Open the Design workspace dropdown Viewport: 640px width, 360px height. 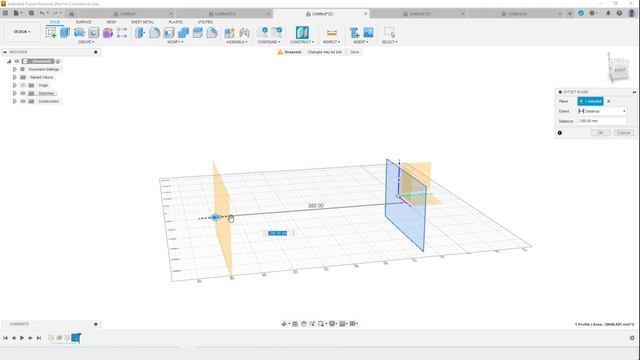pos(22,31)
